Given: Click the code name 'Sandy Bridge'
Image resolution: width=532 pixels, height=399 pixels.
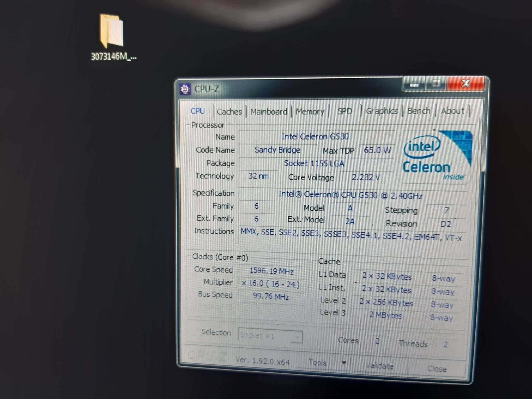Looking at the screenshot, I should click(x=277, y=150).
